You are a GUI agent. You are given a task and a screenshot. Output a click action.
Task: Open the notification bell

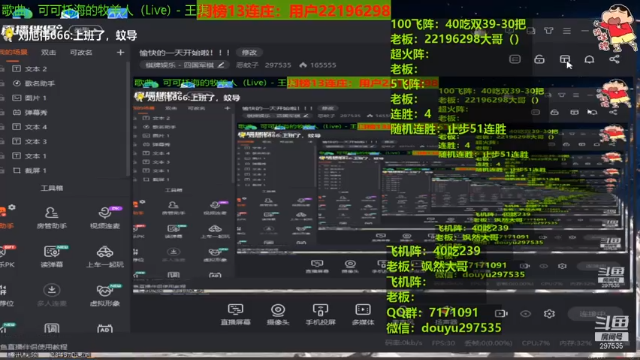click(589, 60)
